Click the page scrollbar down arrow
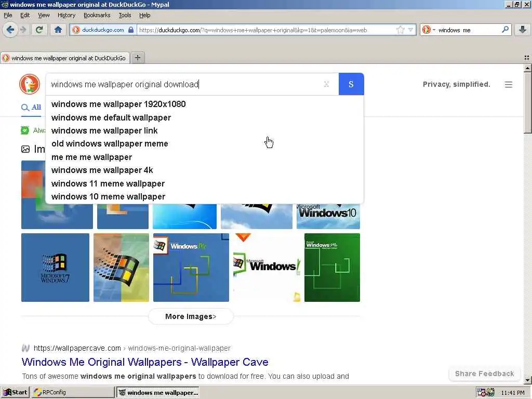 click(527, 380)
